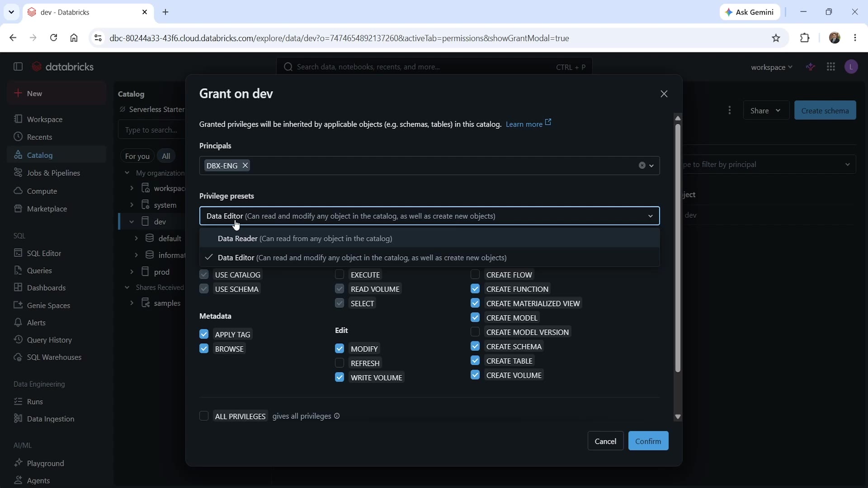Open the Agents icon in sidebar

pyautogui.click(x=18, y=480)
